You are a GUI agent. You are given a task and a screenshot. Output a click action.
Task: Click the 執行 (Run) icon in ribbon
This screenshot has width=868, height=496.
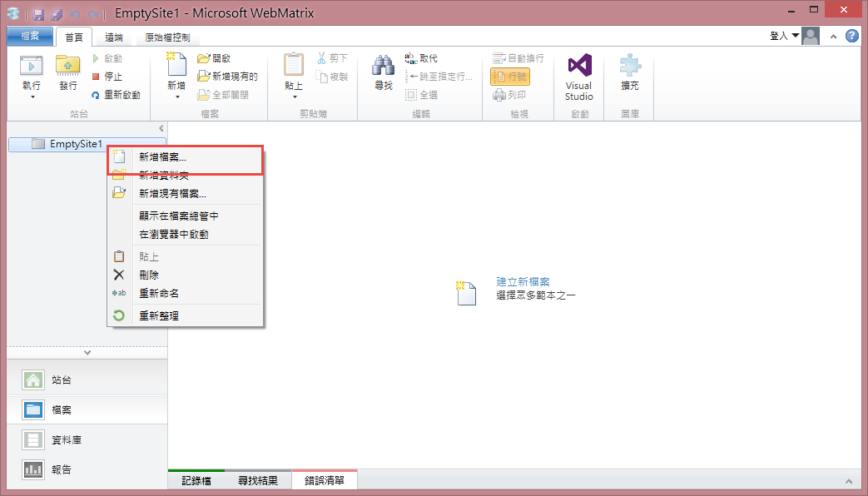[x=32, y=66]
